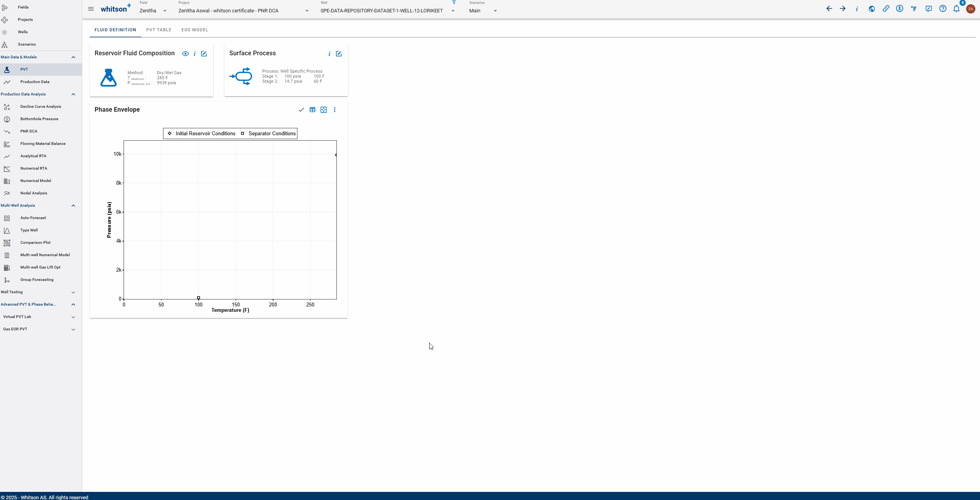Show info for Surface Process
Image resolution: width=980 pixels, height=500 pixels.
pyautogui.click(x=329, y=54)
